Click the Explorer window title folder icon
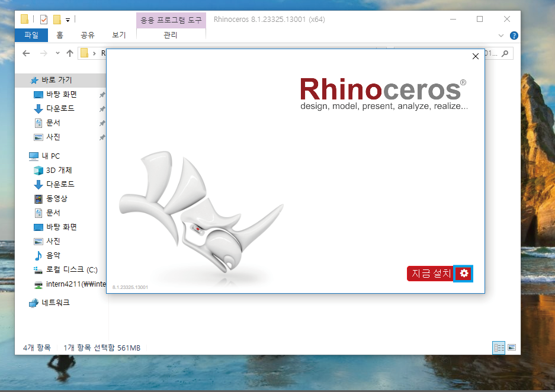The image size is (555, 392). [x=24, y=19]
